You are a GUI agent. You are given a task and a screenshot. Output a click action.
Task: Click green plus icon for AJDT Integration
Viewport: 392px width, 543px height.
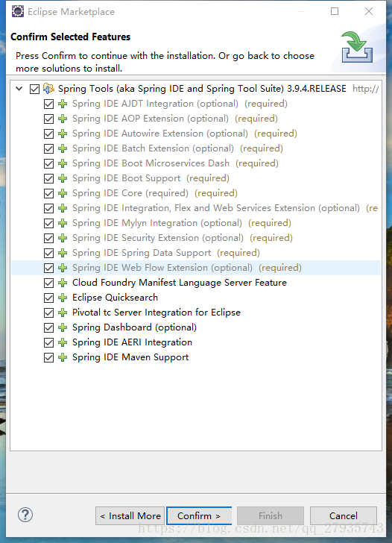(x=63, y=104)
